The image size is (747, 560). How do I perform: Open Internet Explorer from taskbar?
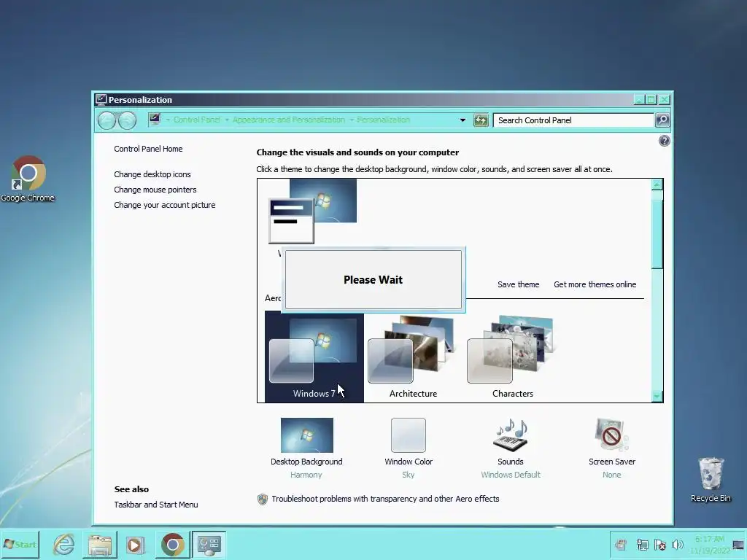pos(63,544)
